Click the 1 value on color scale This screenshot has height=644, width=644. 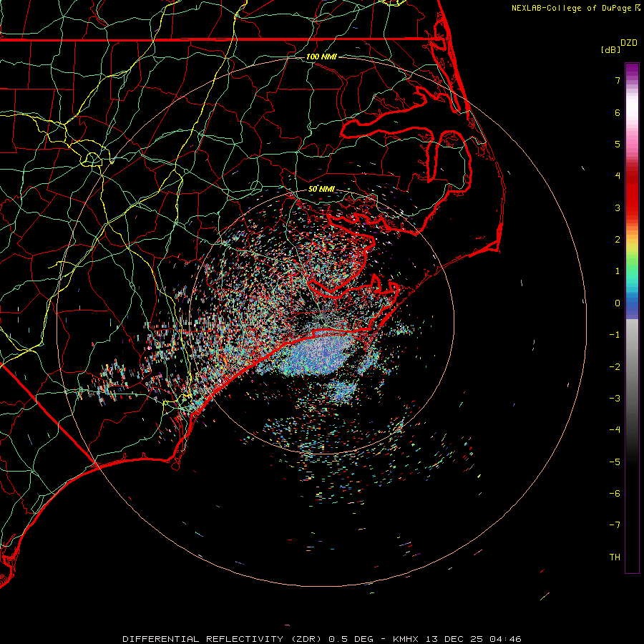[618, 271]
